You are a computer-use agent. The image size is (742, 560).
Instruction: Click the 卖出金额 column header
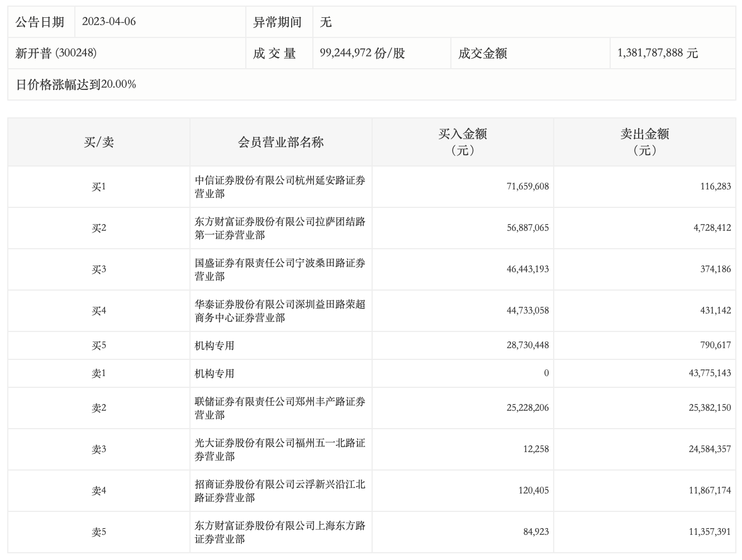[x=645, y=142]
